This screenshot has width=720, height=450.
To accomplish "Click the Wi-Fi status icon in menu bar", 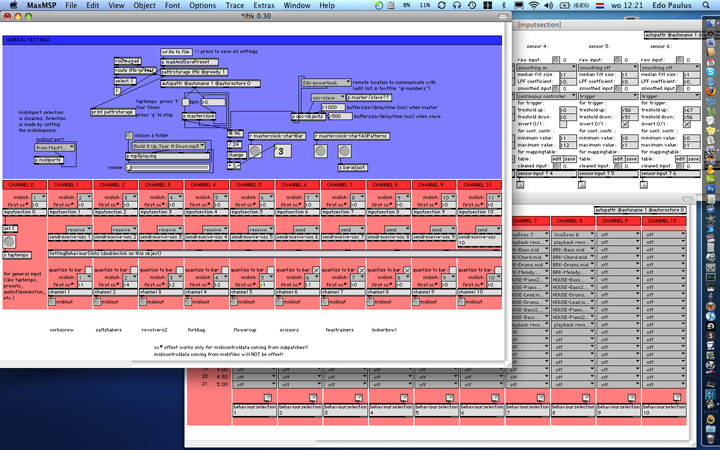I will pyautogui.click(x=534, y=6).
